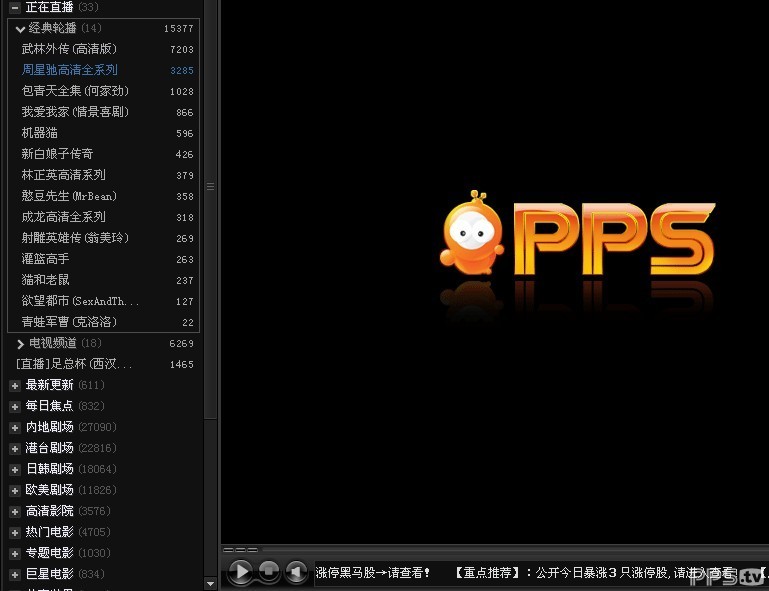Expand the 日韩剧场 category

click(x=15, y=469)
